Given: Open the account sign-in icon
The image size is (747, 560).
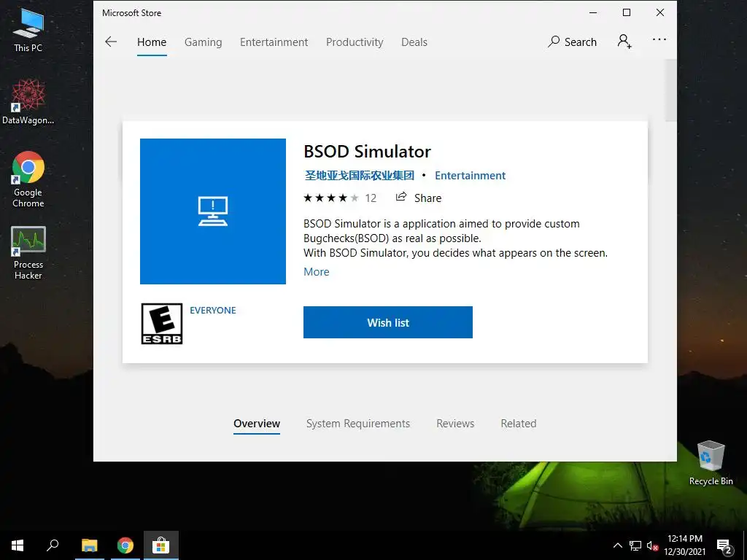Looking at the screenshot, I should coord(624,42).
